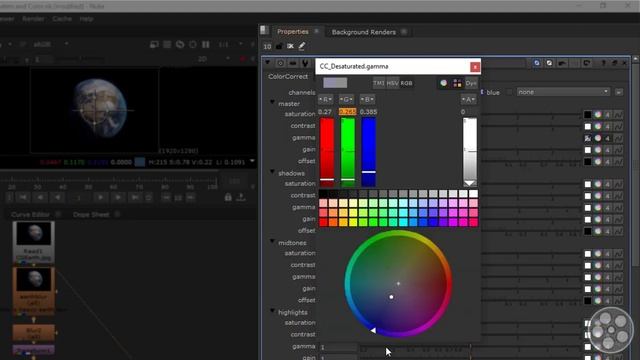This screenshot has width=640, height=360.
Task: Open the Cache menu
Action: click(62, 19)
